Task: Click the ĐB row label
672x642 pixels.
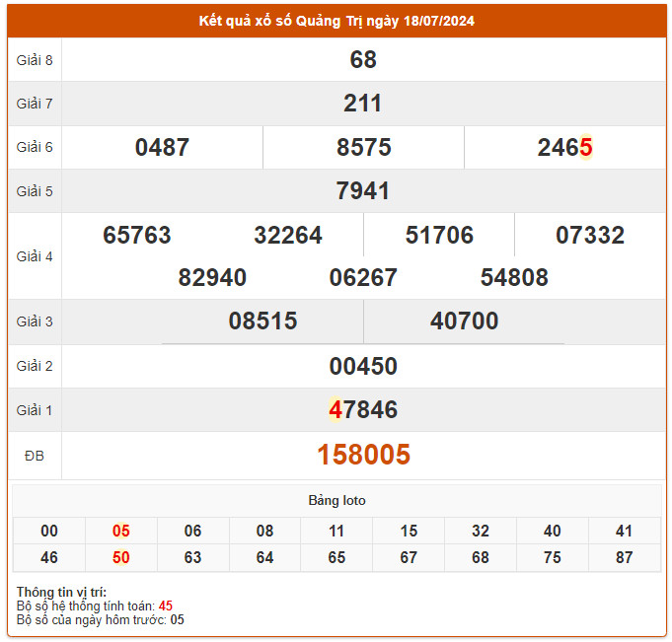Action: coord(35,456)
